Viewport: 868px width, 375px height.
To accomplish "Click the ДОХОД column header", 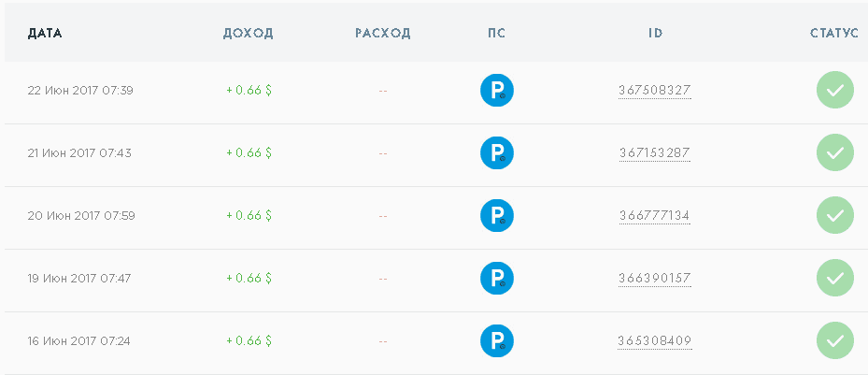I will click(x=248, y=34).
